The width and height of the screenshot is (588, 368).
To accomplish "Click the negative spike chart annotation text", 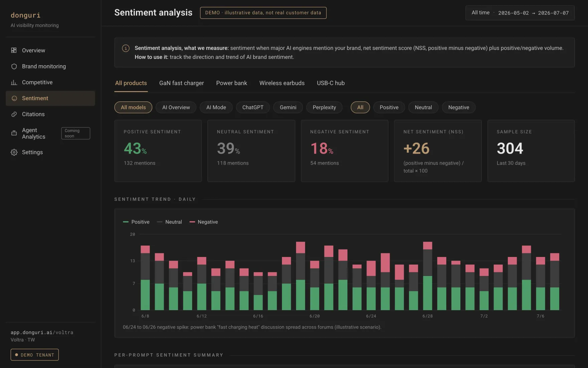I will (x=252, y=327).
